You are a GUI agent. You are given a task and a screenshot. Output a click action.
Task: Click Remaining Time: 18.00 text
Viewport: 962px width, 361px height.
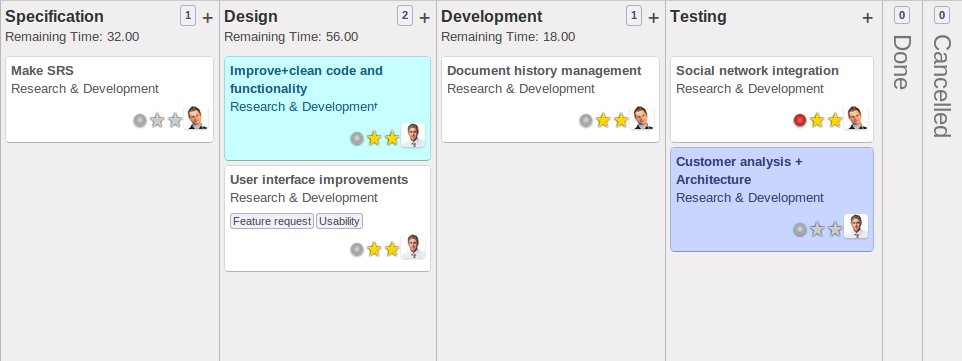coord(508,37)
